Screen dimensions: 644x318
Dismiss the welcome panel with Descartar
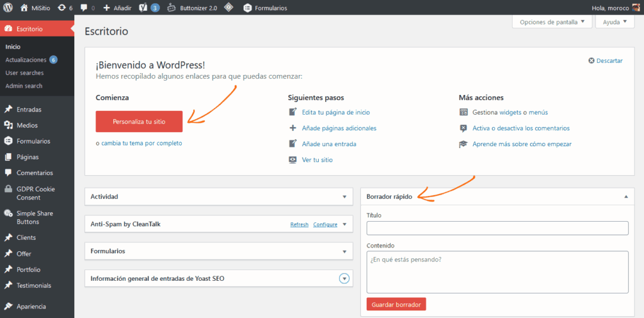(605, 60)
